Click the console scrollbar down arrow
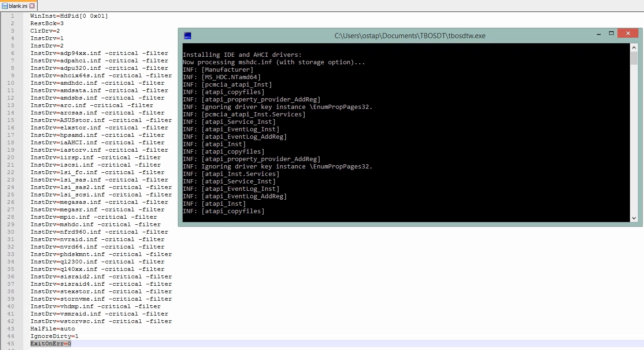 point(634,218)
